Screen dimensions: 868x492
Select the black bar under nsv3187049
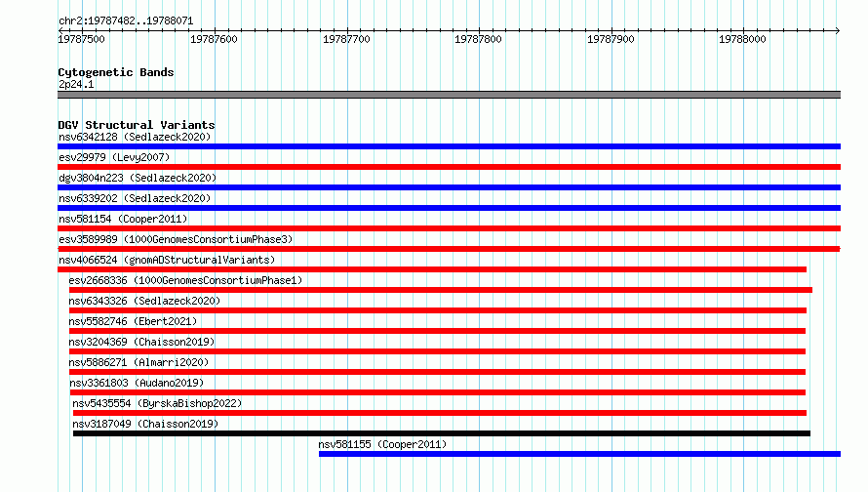coord(442,433)
